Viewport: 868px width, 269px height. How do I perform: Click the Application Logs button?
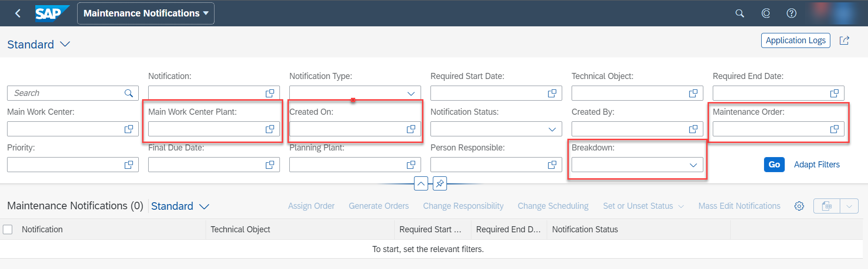coord(796,40)
